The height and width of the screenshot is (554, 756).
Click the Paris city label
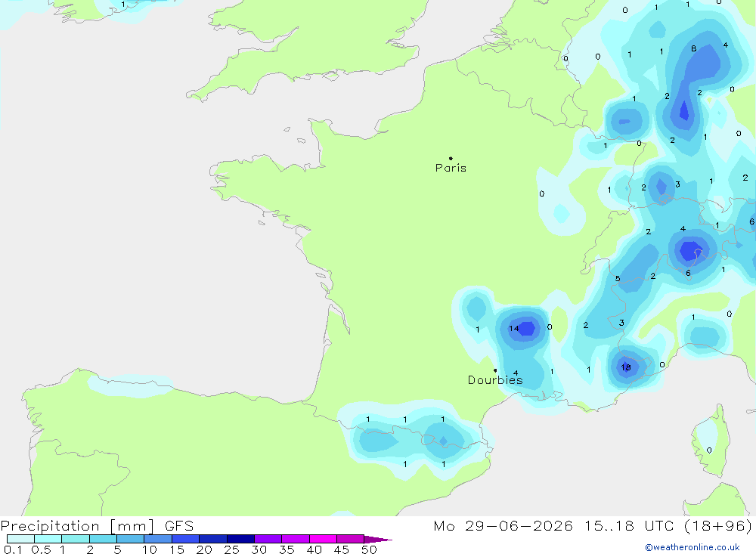click(x=451, y=168)
